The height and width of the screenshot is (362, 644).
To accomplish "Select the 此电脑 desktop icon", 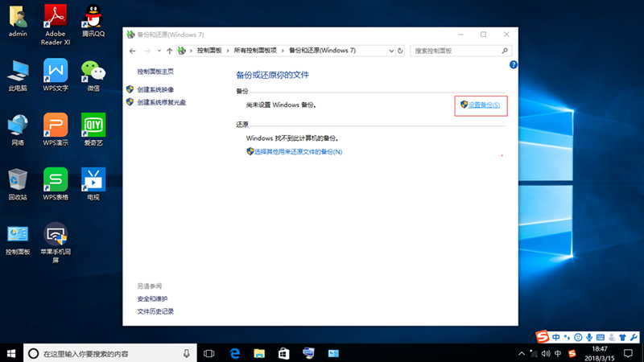I will pos(18,76).
